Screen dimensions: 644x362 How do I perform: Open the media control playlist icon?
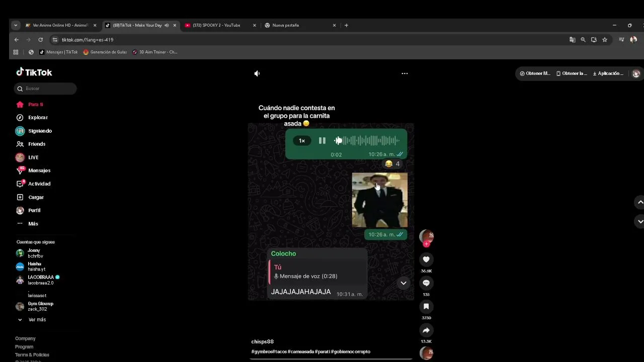click(x=622, y=40)
